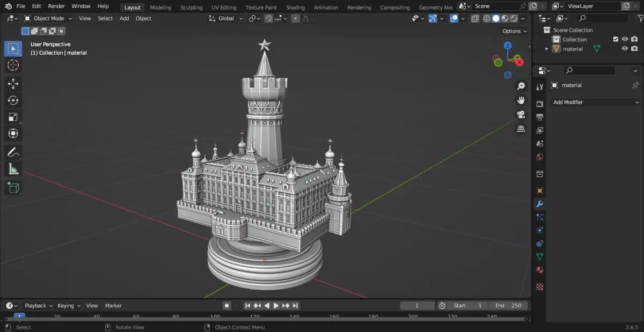The image size is (644, 332).
Task: Select the Add Cube tool
Action: click(13, 188)
